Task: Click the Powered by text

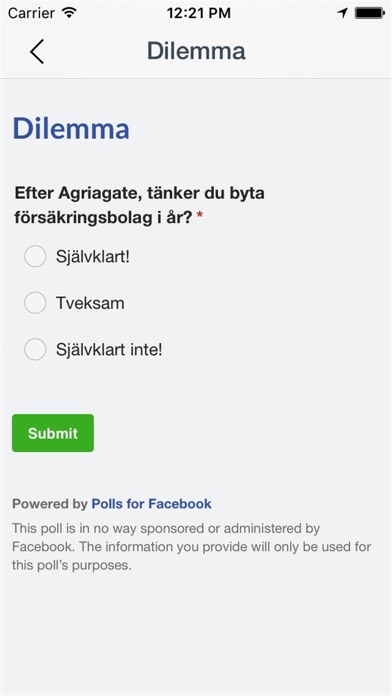Action: pos(50,504)
